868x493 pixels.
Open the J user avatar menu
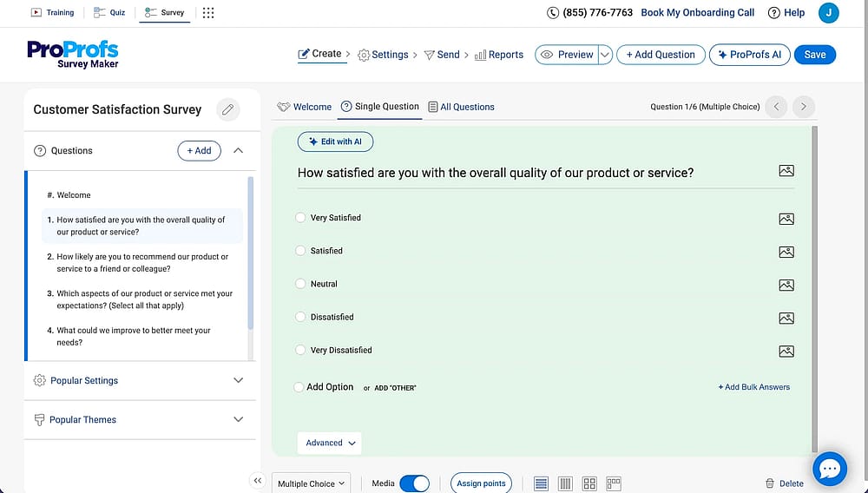[x=828, y=13]
